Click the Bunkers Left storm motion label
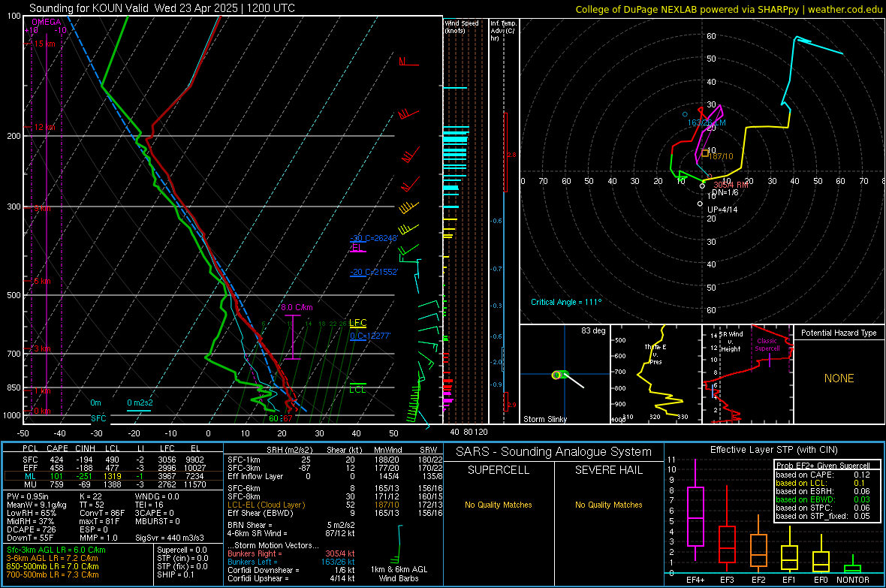Screen dimensions: 886x588 [x=252, y=562]
